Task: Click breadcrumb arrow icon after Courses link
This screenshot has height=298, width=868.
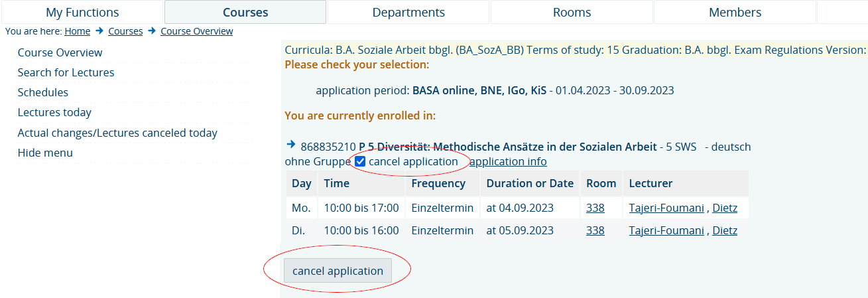Action: [x=151, y=31]
